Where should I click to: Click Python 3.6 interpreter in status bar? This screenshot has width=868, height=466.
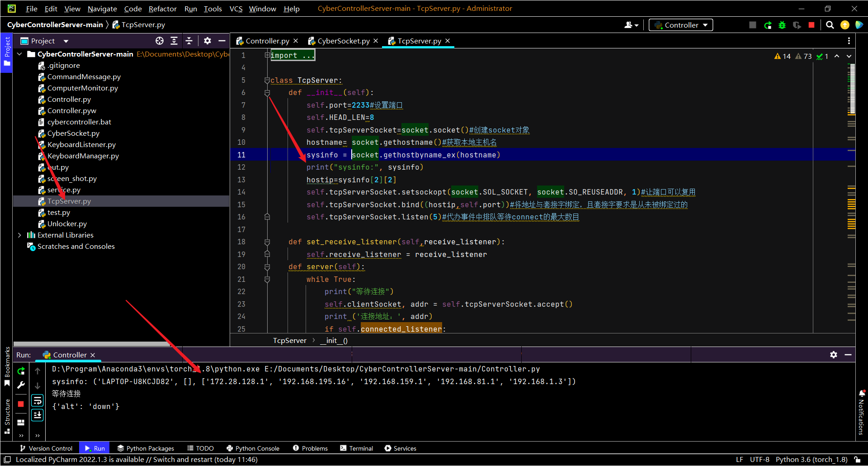point(811,460)
